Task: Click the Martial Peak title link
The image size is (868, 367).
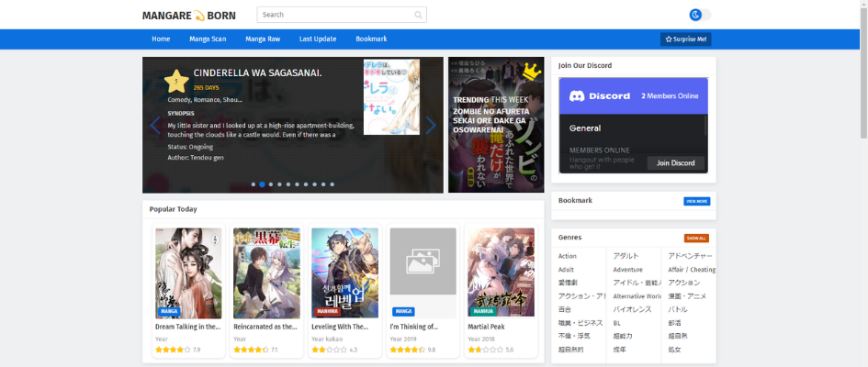Action: 486,327
